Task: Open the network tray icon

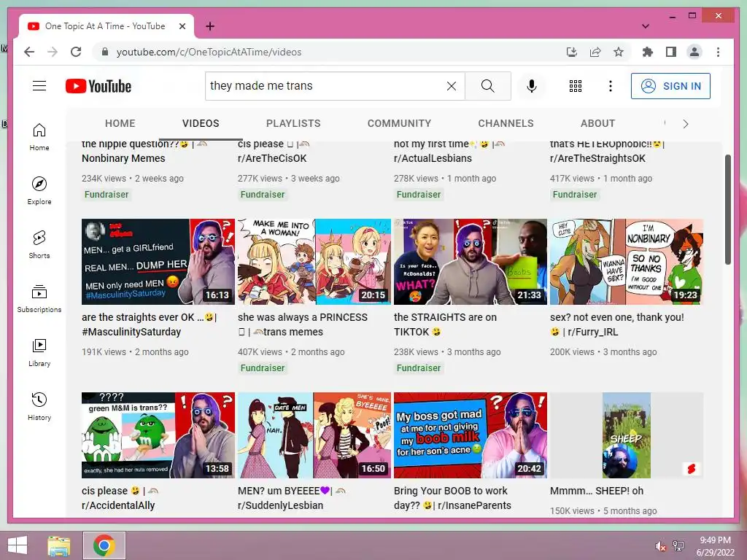Action: point(678,546)
